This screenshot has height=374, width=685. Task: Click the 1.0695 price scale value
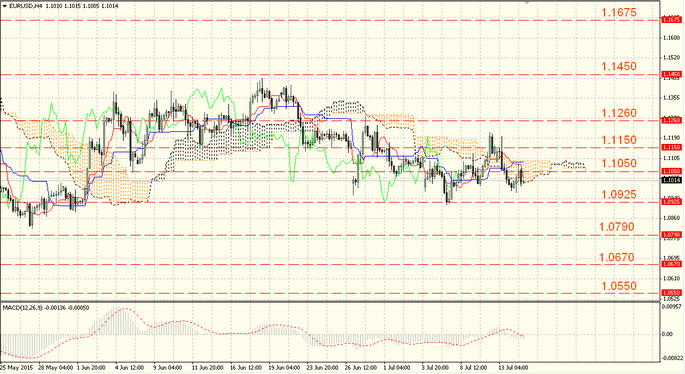[671, 258]
